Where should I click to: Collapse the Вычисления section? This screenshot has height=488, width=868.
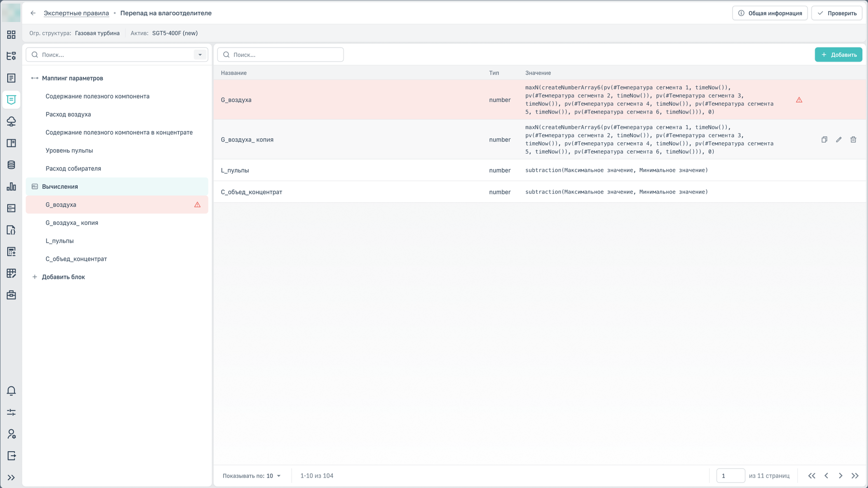click(x=35, y=186)
